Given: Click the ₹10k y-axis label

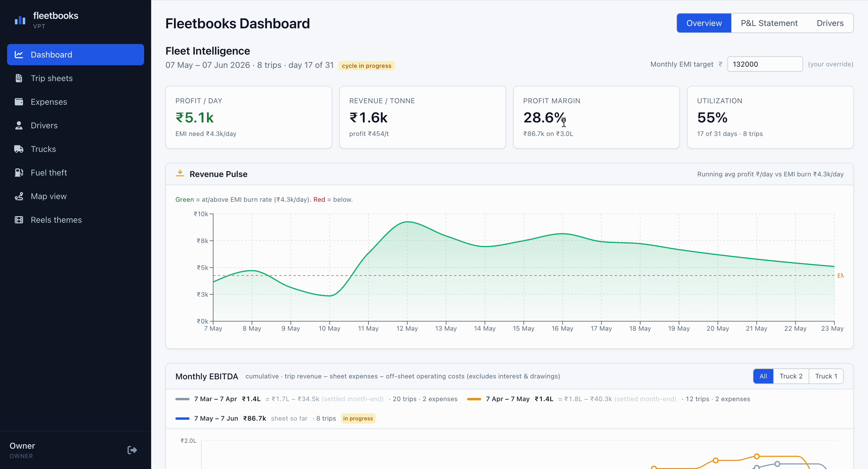Looking at the screenshot, I should (201, 214).
